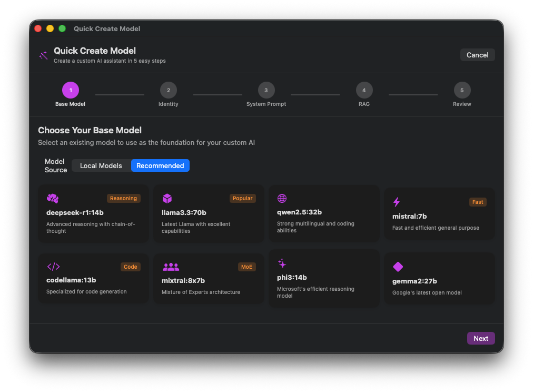Click the people group icon on mixtral:8x7b
Viewport: 533px width, 392px height.
(171, 267)
